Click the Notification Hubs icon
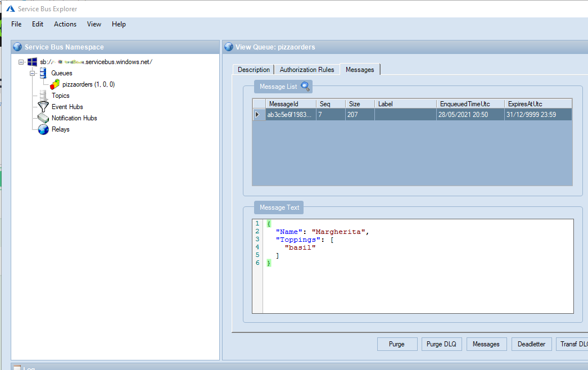 point(43,118)
